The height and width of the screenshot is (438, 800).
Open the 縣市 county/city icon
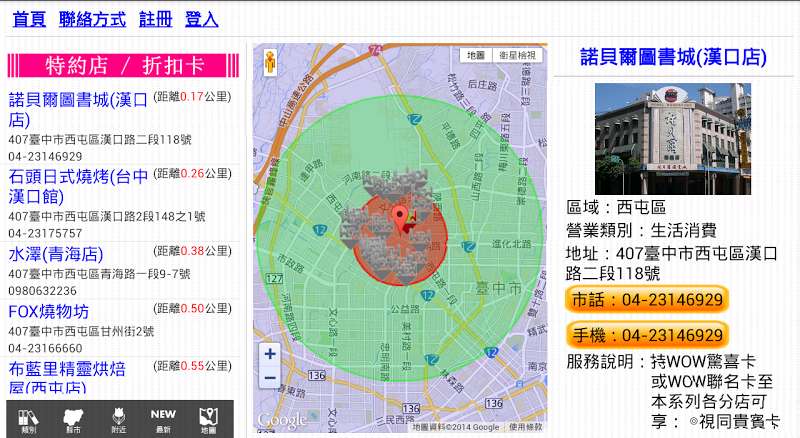tap(73, 421)
